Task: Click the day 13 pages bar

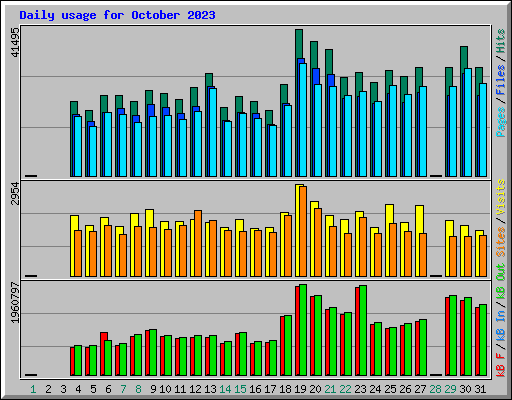Action: pos(213,132)
